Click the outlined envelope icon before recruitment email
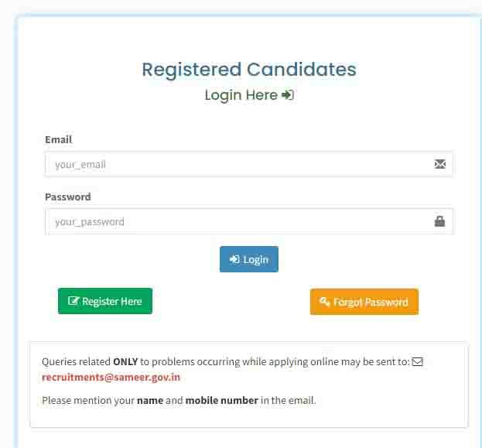482x448 pixels. pos(418,362)
